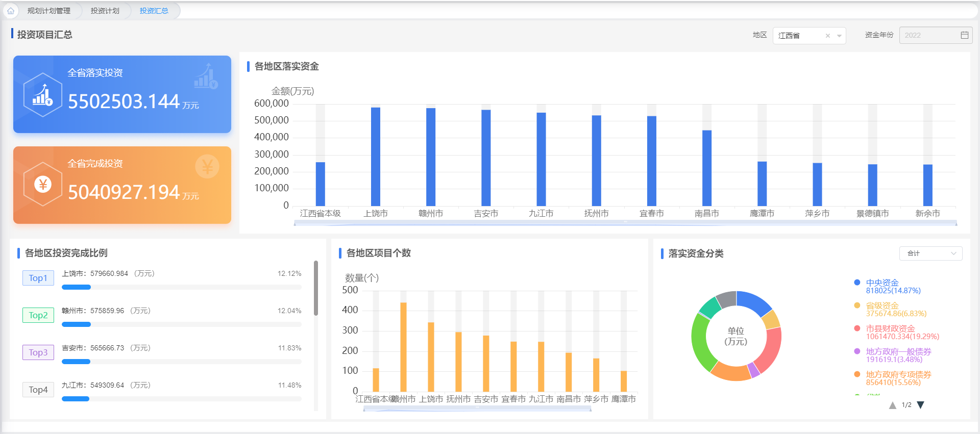Click the 资金年份 2022 input field
Viewport: 980px width, 434px height.
929,35
